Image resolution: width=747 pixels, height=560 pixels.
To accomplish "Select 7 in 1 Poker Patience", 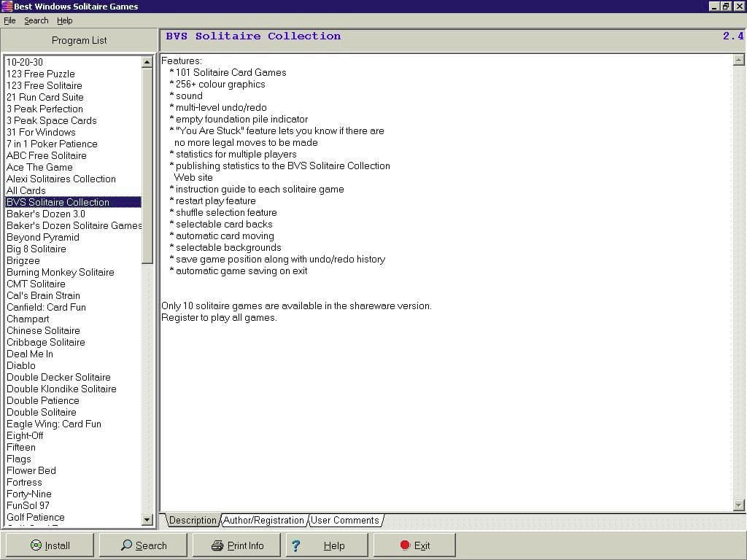I will [73, 144].
